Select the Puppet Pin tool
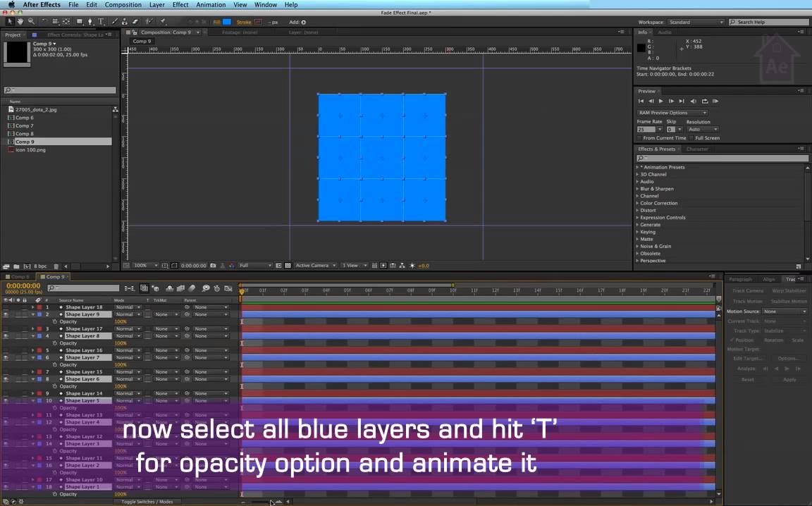Viewport: 812px width, 506px height. [163, 22]
